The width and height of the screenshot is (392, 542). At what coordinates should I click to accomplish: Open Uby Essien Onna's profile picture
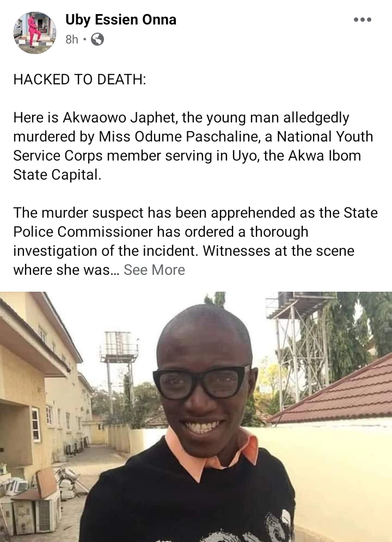coord(35,33)
